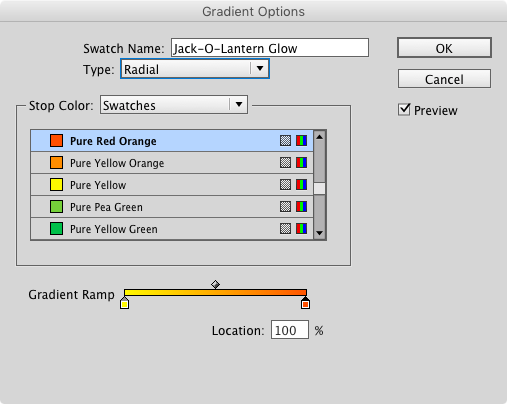Click the Pure Pea Green text label

[x=106, y=207]
